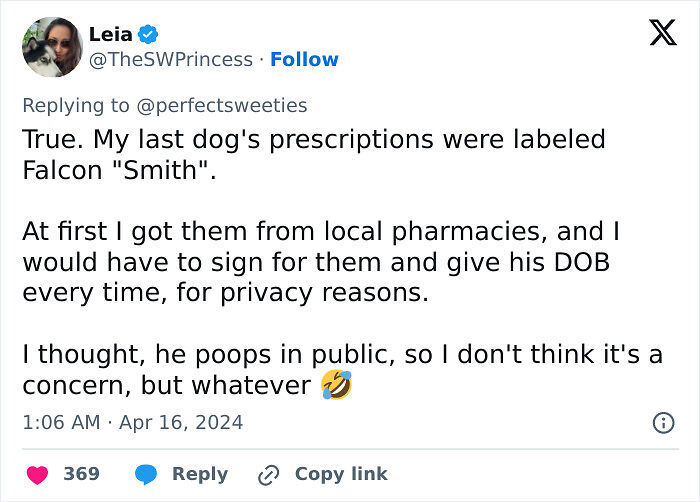The width and height of the screenshot is (700, 502).
Task: Open the Twitter info circle icon
Action: tap(663, 423)
